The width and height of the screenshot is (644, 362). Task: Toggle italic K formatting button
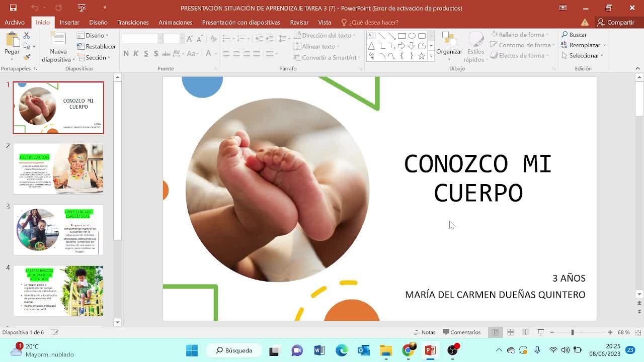(136, 53)
